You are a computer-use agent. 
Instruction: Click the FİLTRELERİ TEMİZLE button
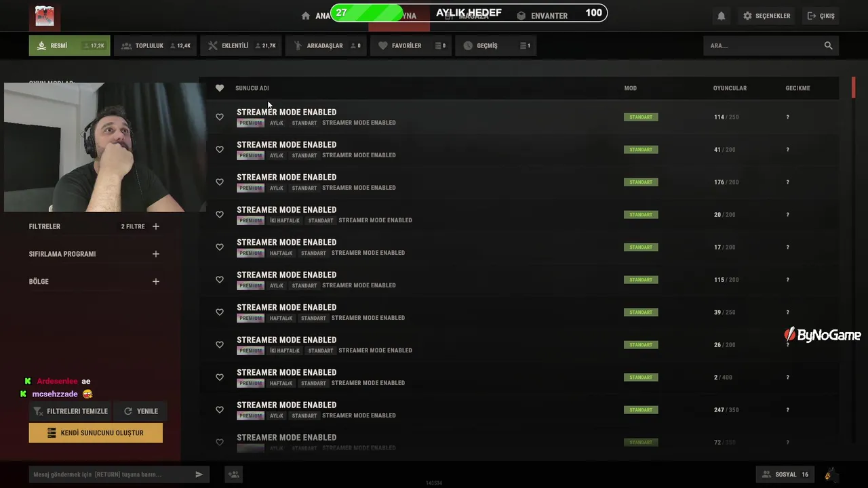(x=70, y=411)
